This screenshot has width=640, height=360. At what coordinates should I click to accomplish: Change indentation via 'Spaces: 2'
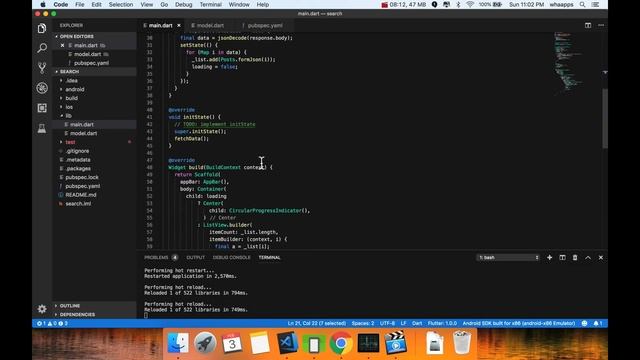coord(363,323)
